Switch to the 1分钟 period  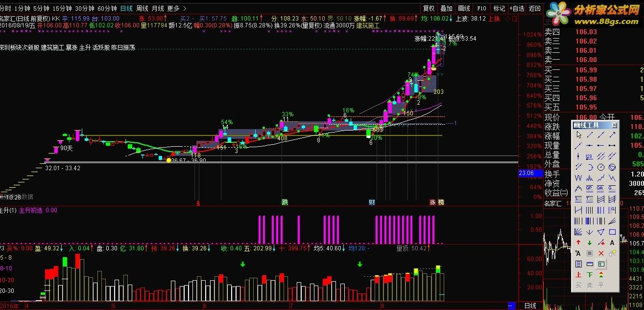coord(22,8)
